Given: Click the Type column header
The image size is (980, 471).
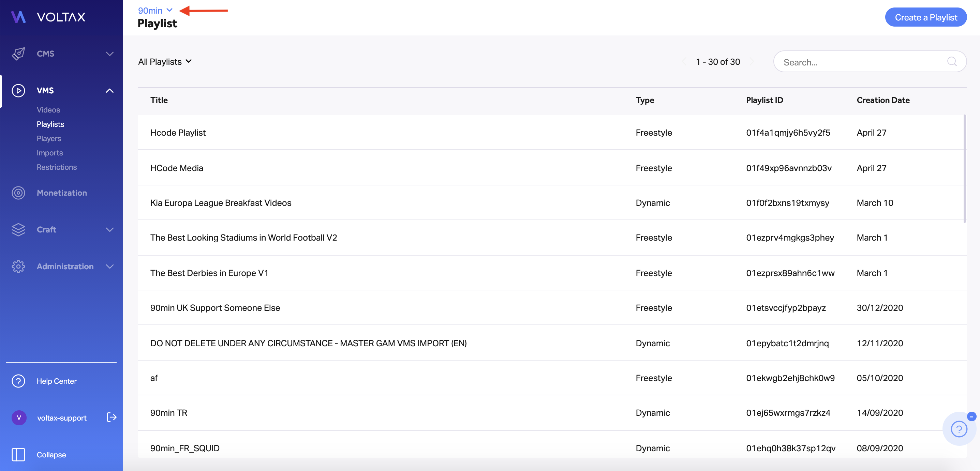Looking at the screenshot, I should [x=645, y=100].
